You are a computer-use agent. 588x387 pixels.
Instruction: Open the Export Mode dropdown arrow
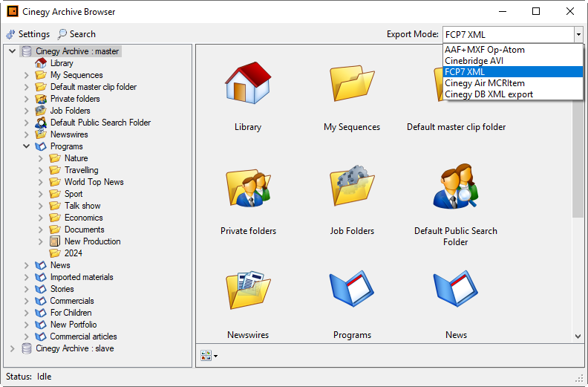578,34
